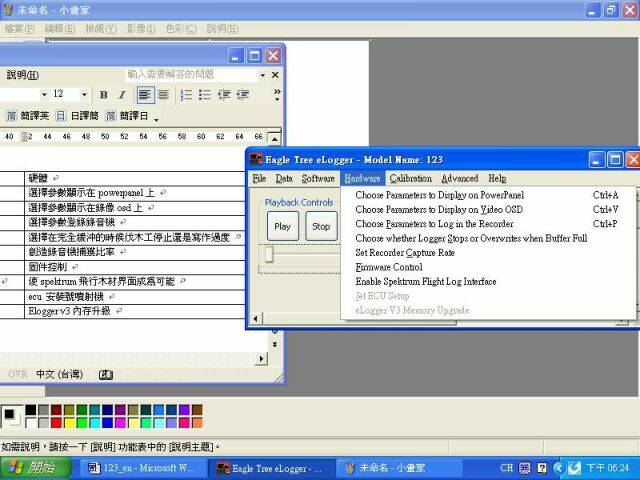Click eLogger horizontal scrollbar left arrow

(256, 318)
